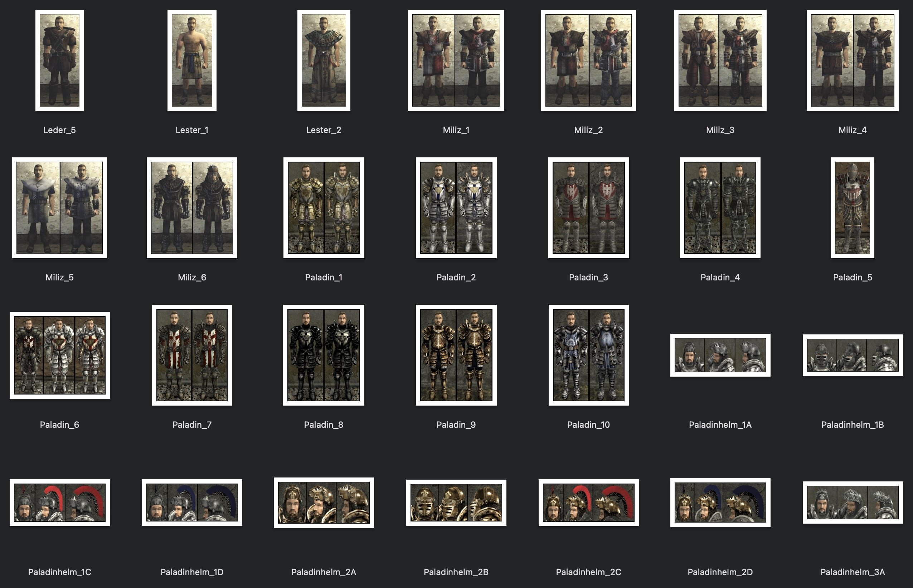Select the golden Paladin_1 armor thumbnail

point(324,208)
